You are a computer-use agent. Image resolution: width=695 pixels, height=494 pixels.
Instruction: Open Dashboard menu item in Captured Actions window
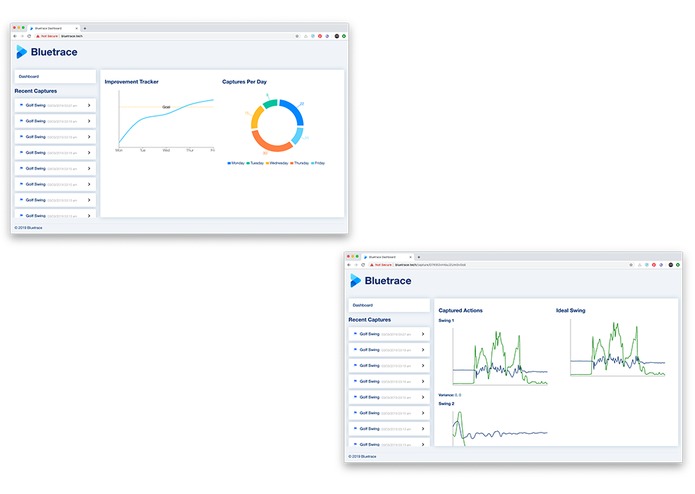389,305
